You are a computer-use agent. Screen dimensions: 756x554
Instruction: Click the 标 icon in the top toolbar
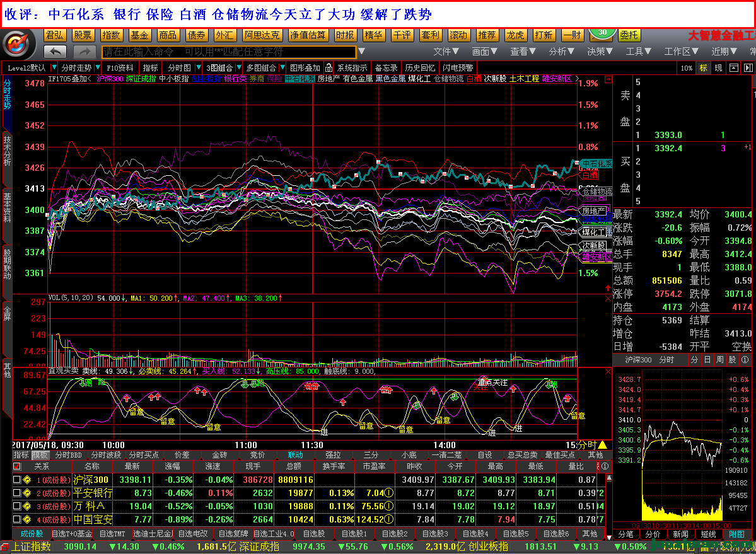click(704, 68)
